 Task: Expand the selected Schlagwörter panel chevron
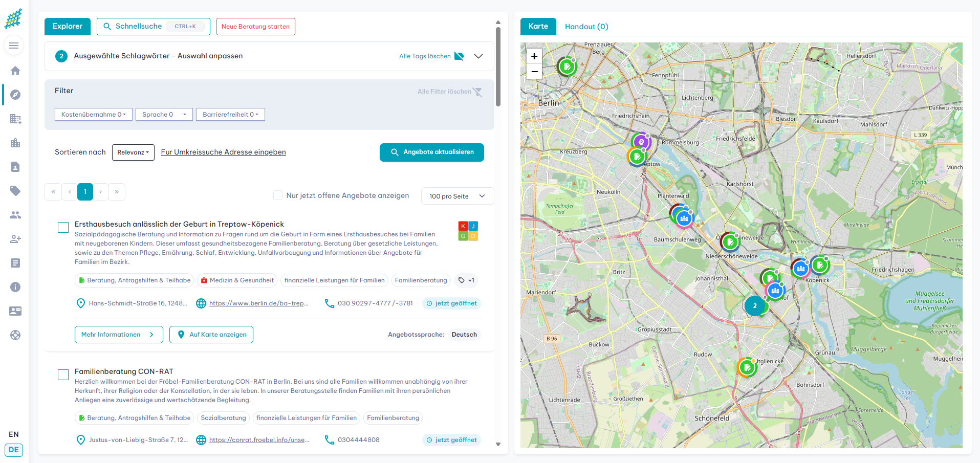click(478, 56)
